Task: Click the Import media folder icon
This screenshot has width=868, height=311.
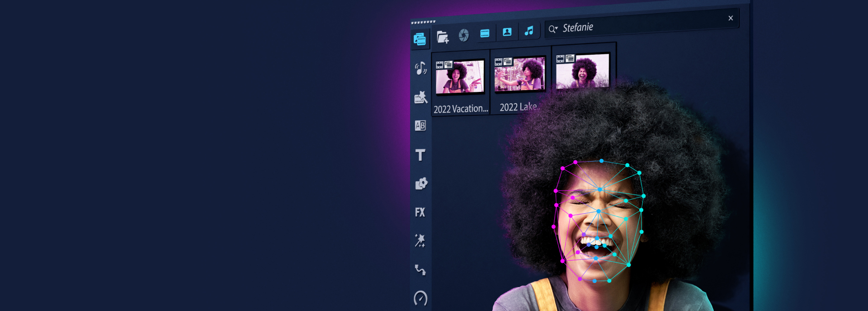Action: point(443,37)
